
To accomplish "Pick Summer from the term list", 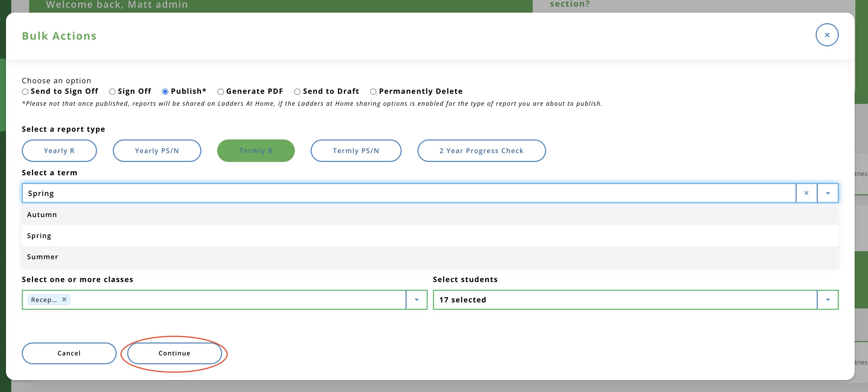I will (x=43, y=257).
